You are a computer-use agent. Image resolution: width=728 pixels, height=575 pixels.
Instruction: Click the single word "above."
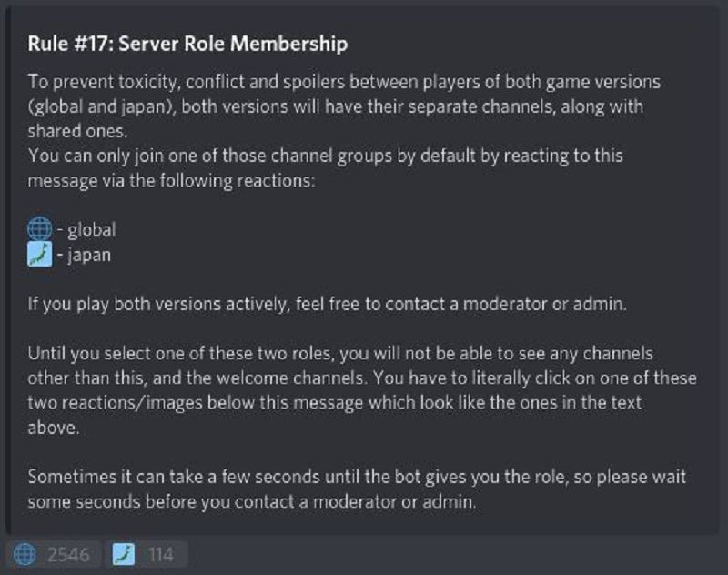[x=54, y=428]
